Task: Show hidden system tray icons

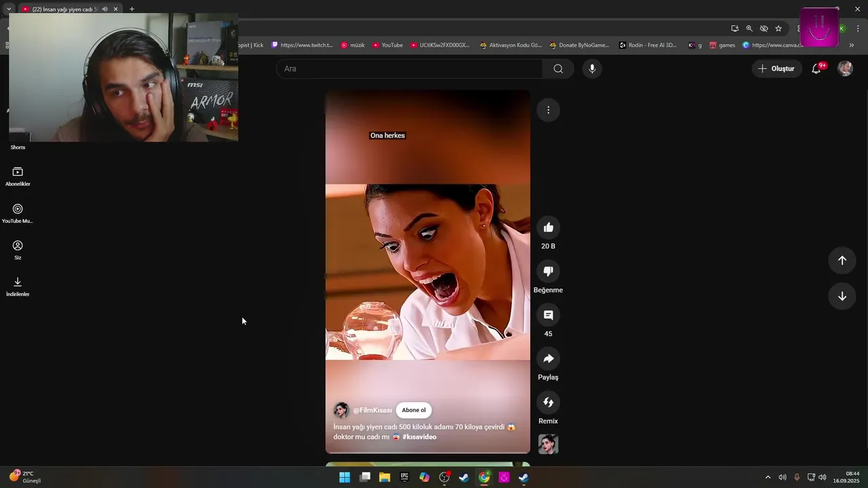Action: pyautogui.click(x=768, y=477)
